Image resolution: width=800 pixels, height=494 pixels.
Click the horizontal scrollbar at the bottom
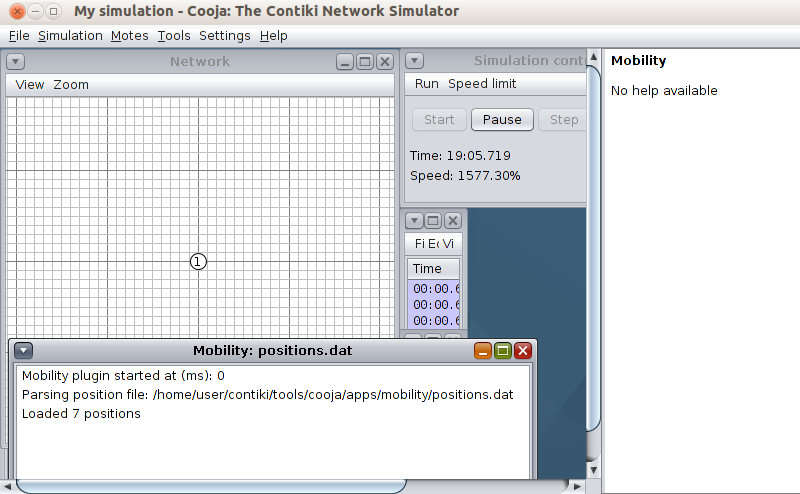click(210, 486)
